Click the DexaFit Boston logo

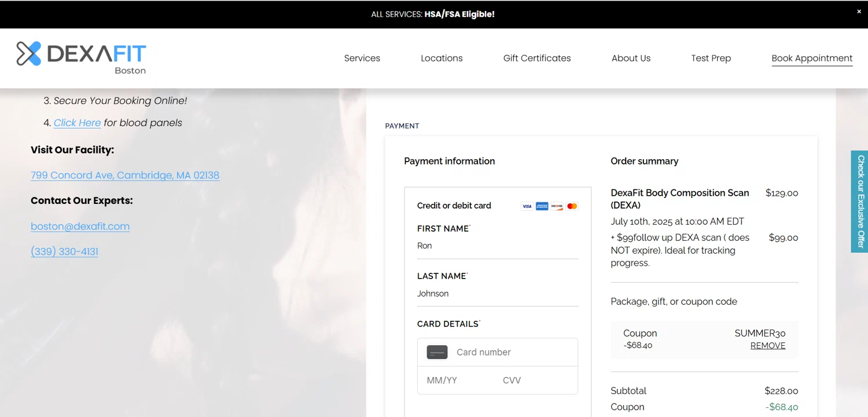(x=81, y=57)
